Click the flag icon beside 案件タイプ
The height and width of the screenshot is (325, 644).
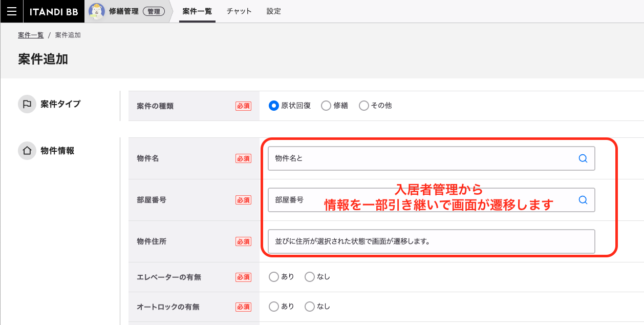point(27,104)
